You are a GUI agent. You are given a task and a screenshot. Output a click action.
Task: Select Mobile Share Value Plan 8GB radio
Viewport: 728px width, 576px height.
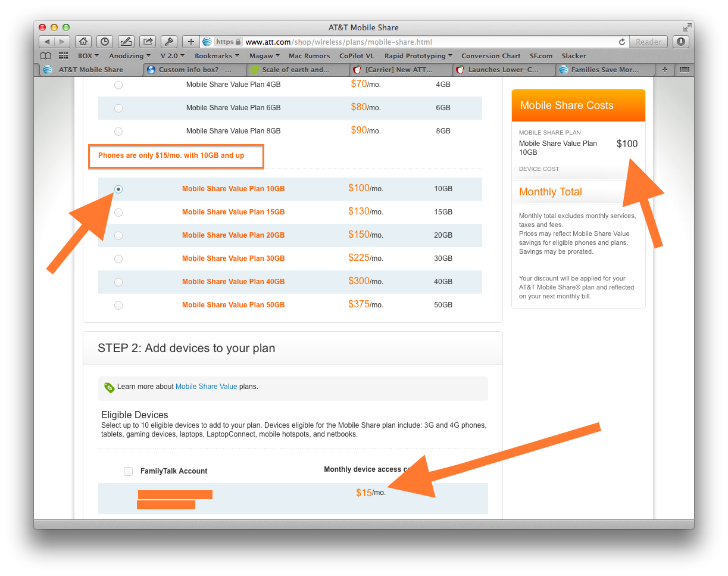(x=118, y=132)
